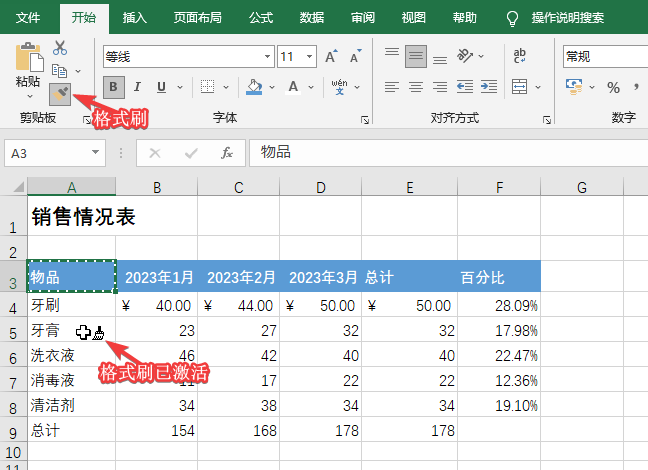Switch to the 页面布局 tab
This screenshot has height=470, width=648.
tap(198, 17)
